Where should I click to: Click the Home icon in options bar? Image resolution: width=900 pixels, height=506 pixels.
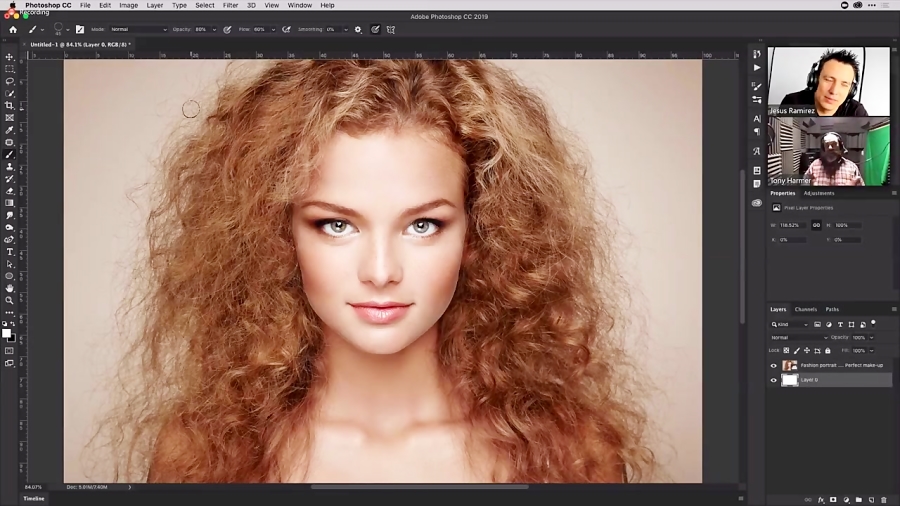coord(13,29)
